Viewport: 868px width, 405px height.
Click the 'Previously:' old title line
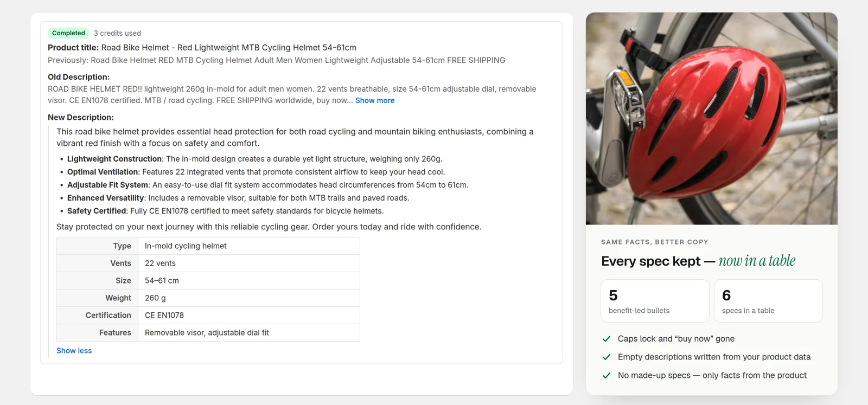coord(276,60)
